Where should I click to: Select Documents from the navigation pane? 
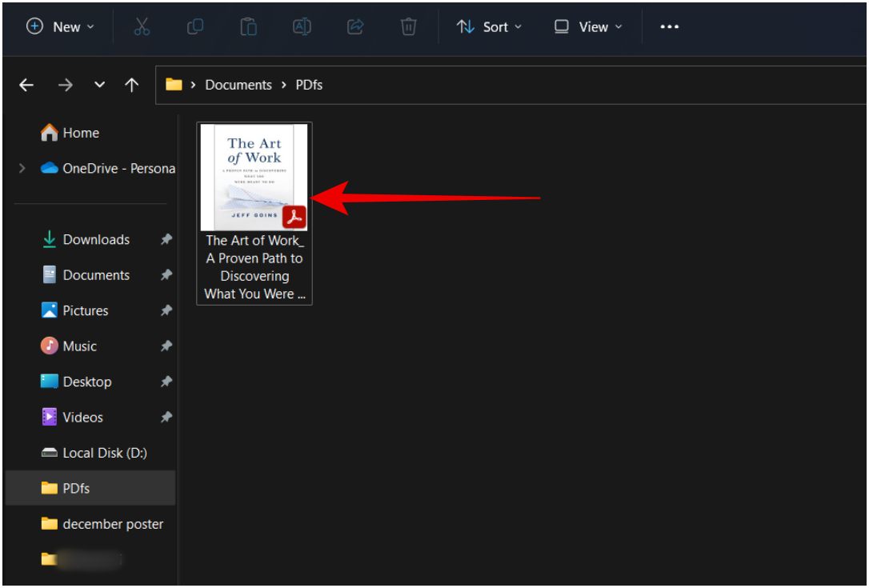(x=97, y=274)
